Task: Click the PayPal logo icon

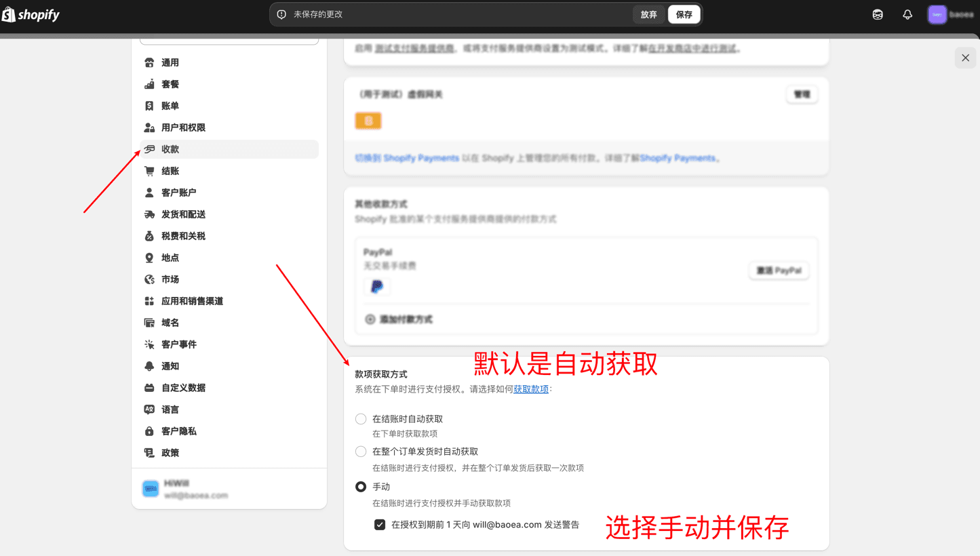Action: [377, 287]
